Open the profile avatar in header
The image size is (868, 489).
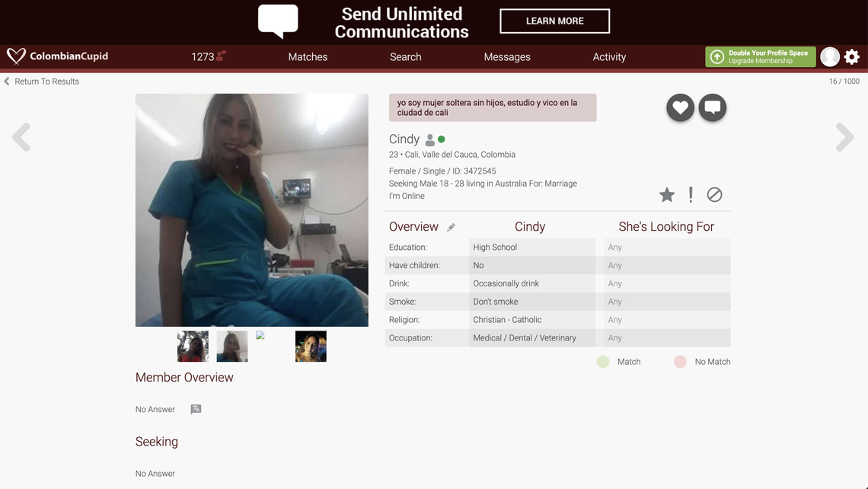pos(830,56)
